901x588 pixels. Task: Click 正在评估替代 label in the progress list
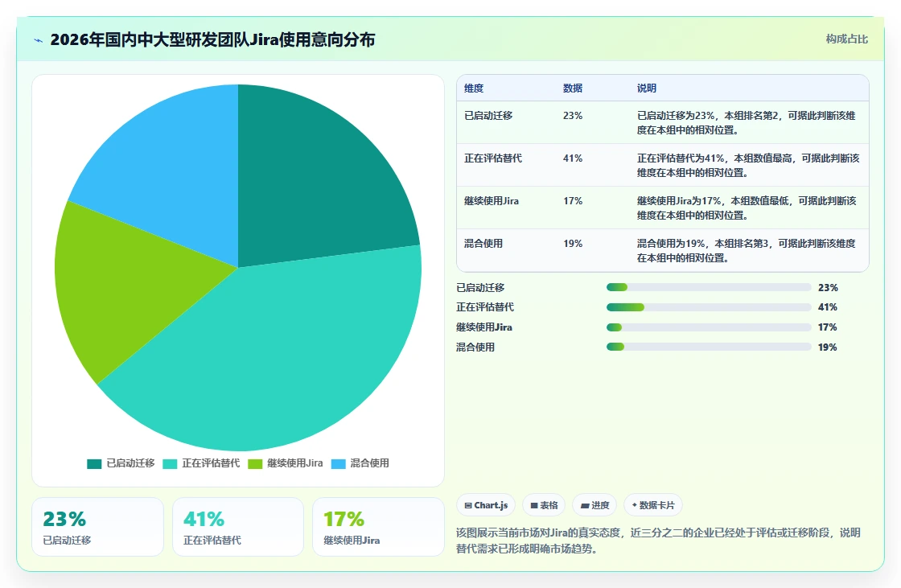485,307
